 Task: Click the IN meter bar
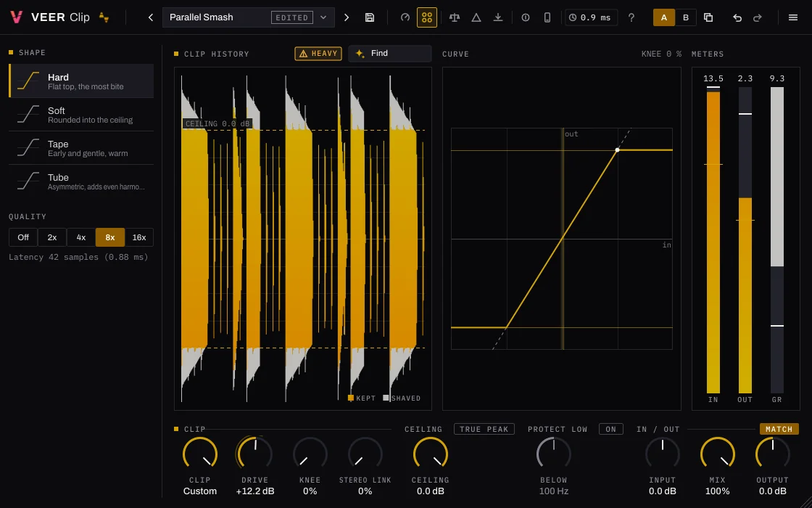coord(713,240)
